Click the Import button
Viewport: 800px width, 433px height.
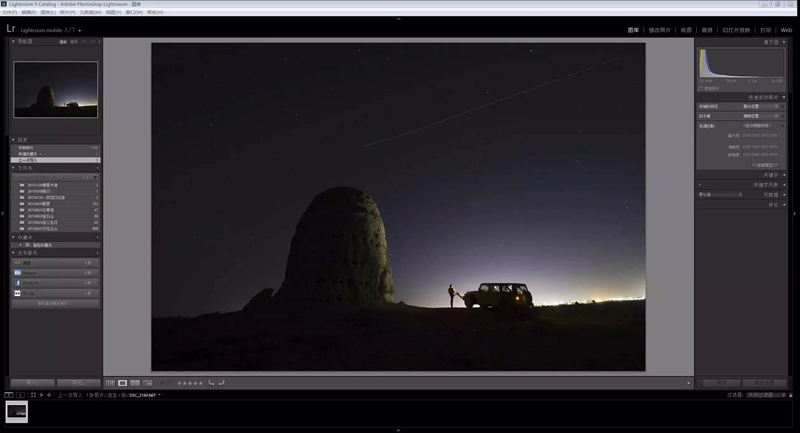[x=33, y=383]
